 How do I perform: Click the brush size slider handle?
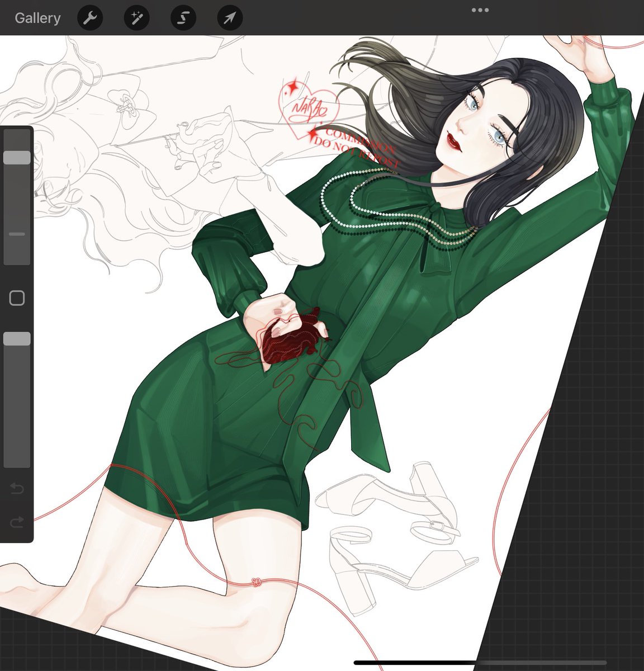pos(17,157)
